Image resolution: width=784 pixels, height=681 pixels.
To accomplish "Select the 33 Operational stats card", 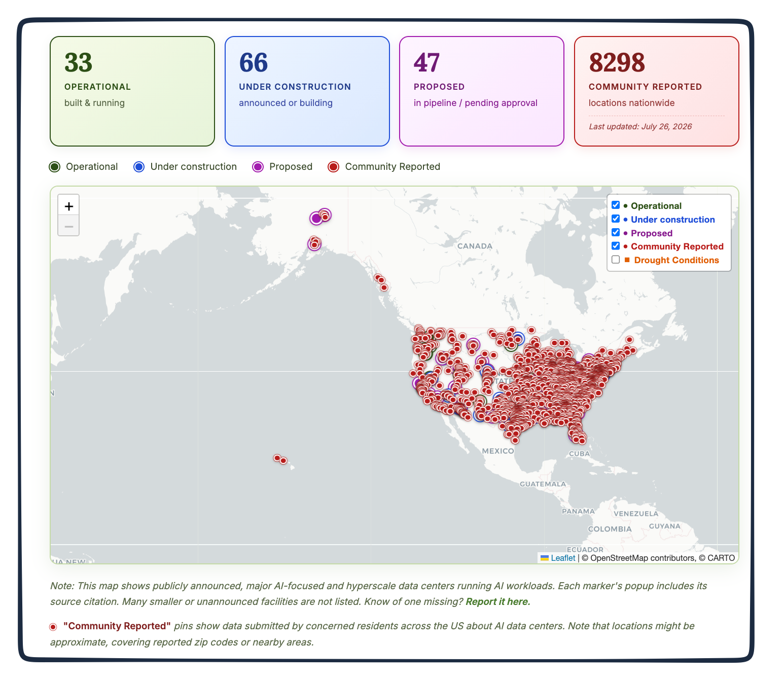I will (132, 91).
